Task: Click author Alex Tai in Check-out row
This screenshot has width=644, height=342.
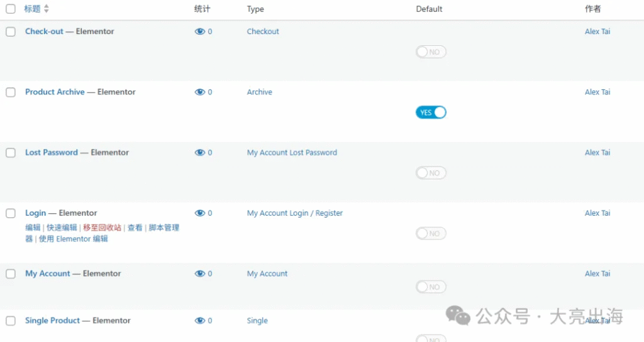Action: pyautogui.click(x=597, y=31)
